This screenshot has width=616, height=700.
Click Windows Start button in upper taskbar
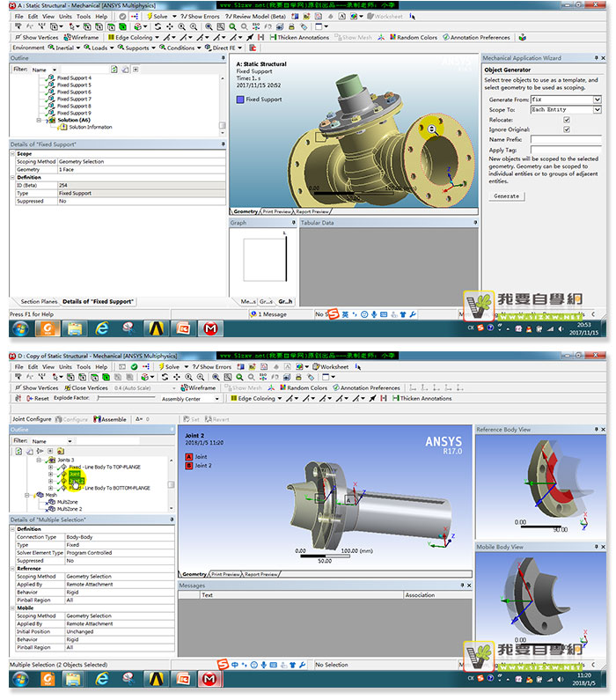click(20, 329)
